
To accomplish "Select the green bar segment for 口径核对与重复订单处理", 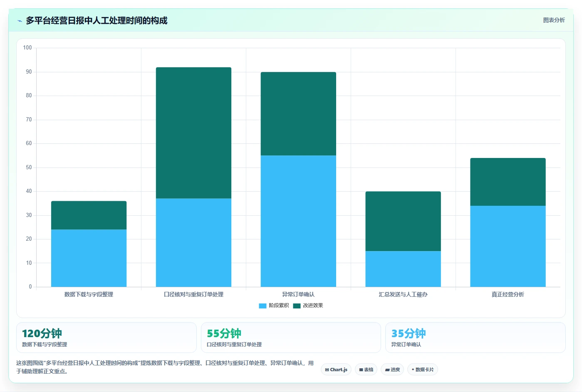I will click(x=193, y=133).
